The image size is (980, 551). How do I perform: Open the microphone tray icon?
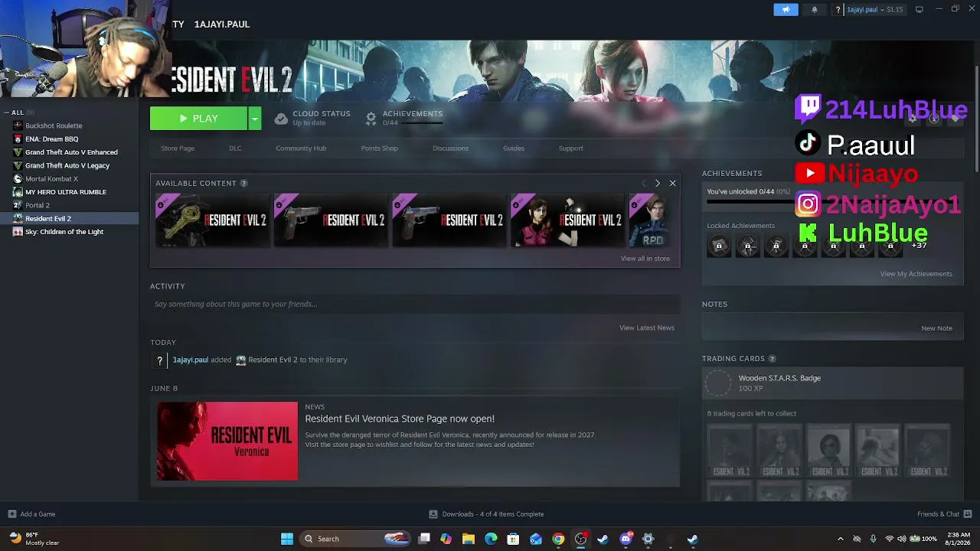click(873, 539)
